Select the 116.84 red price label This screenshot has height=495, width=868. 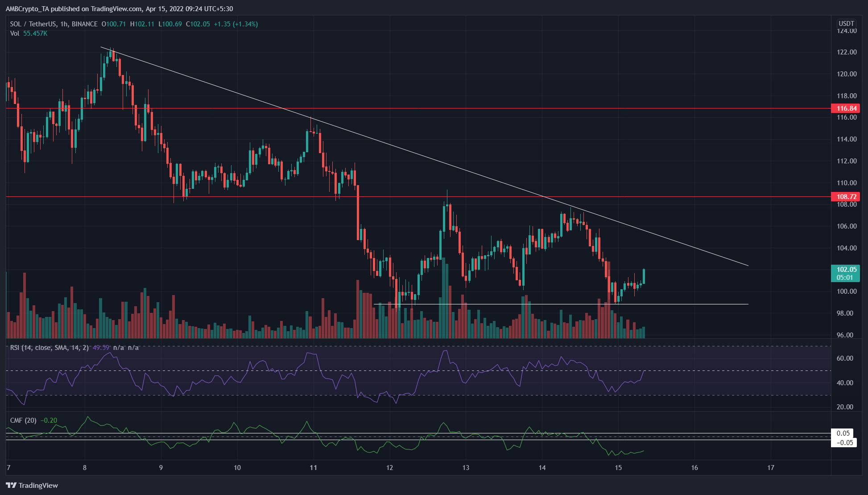(846, 108)
